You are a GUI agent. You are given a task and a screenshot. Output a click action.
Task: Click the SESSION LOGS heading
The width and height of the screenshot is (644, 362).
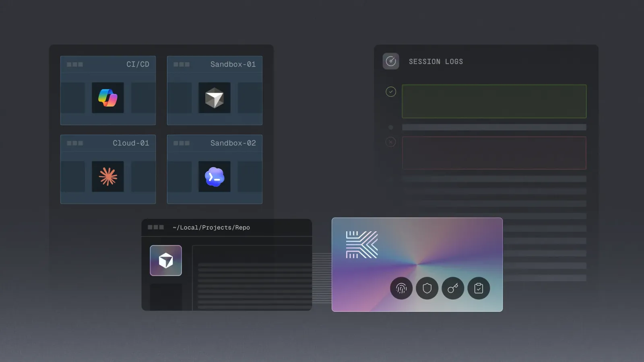tap(436, 62)
